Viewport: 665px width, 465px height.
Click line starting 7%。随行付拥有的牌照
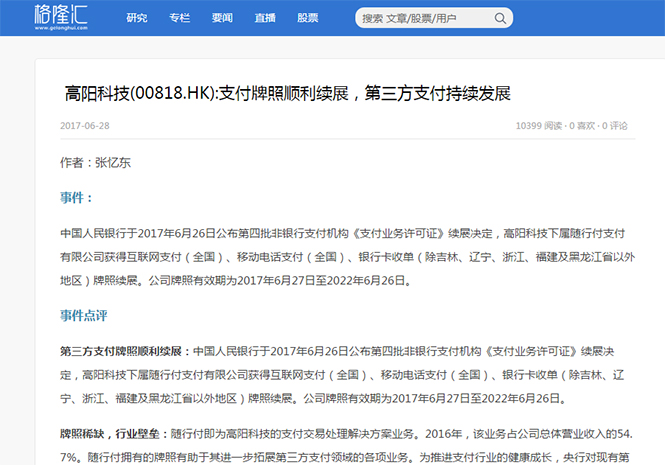click(x=344, y=457)
